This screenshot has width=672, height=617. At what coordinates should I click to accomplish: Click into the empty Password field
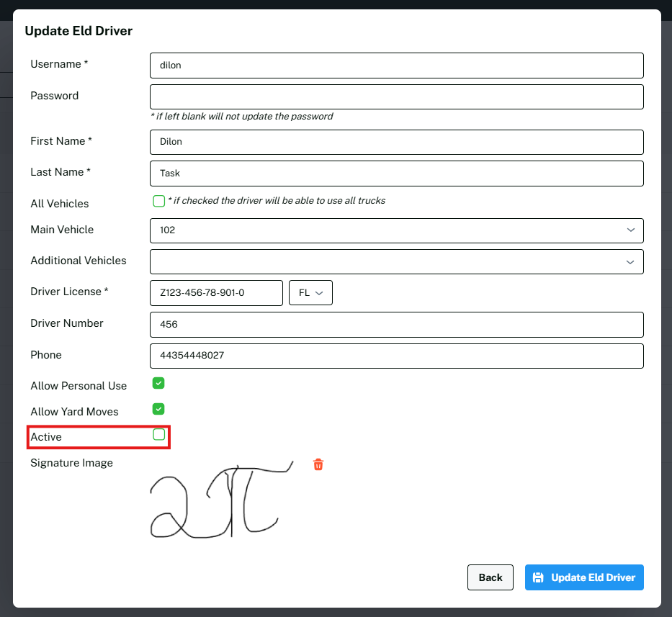[396, 97]
